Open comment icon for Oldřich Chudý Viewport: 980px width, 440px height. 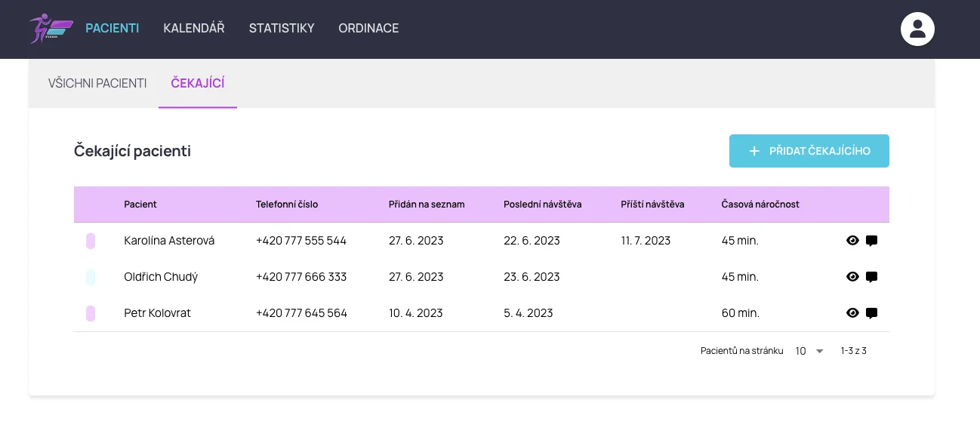871,277
